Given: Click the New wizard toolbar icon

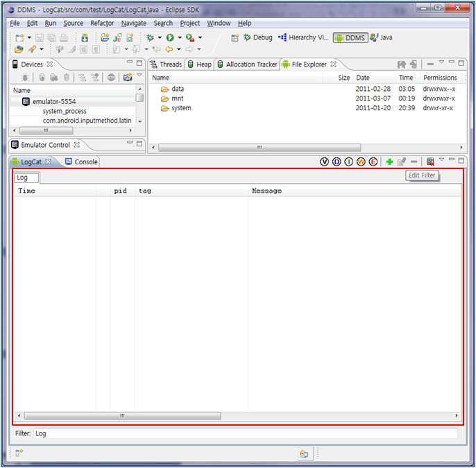Looking at the screenshot, I should tap(19, 37).
